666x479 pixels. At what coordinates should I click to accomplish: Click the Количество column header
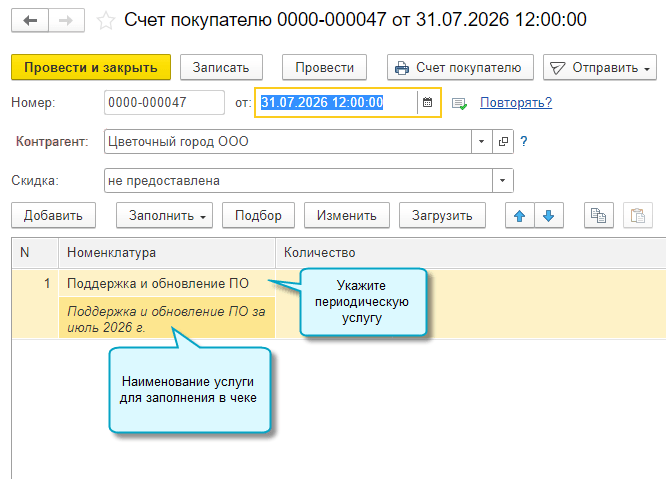471,253
